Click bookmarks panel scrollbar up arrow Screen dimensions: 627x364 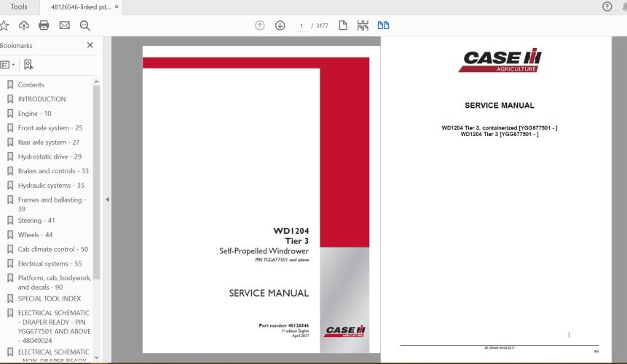[x=96, y=82]
